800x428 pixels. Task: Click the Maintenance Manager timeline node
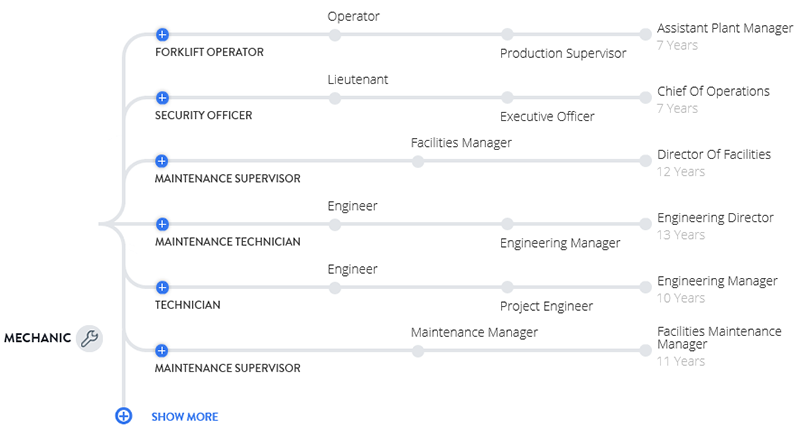[x=418, y=350]
